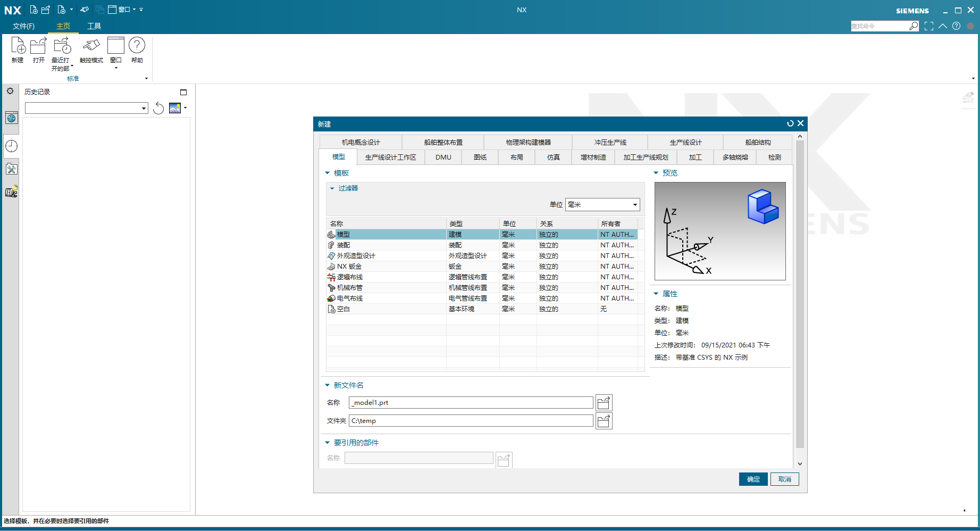Click the quick access touch mode hand icon

point(85,10)
